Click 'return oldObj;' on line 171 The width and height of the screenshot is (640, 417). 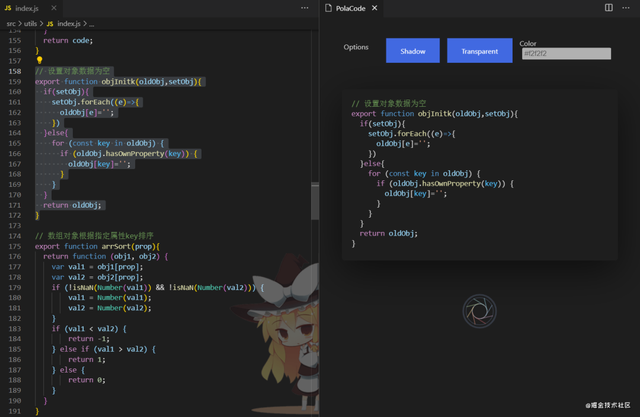(x=72, y=205)
